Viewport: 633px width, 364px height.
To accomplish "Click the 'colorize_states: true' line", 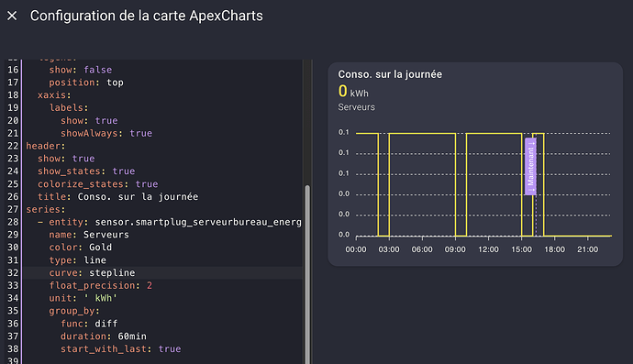I will tap(97, 184).
